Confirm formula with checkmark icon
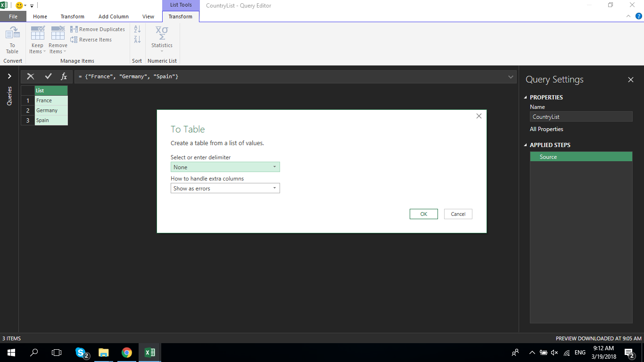Viewport: 644px width, 362px height. click(x=48, y=76)
